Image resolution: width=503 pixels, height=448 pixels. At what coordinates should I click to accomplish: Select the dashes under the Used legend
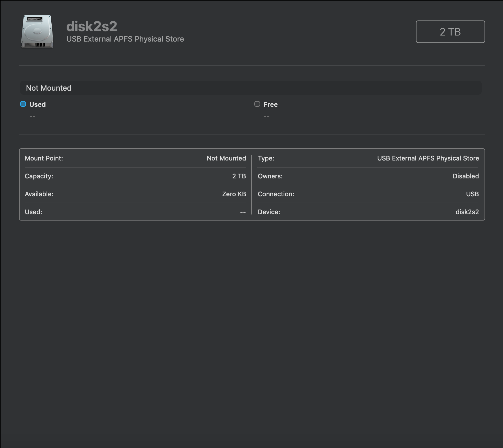pos(32,116)
